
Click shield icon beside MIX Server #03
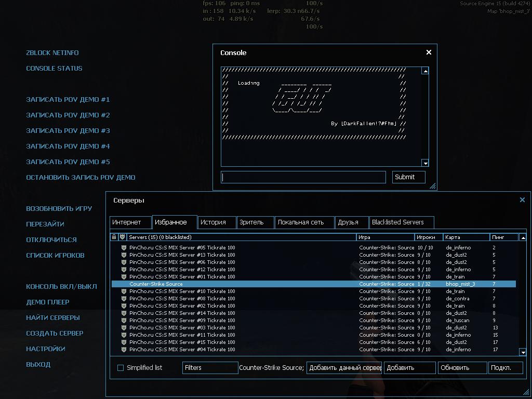click(x=124, y=328)
